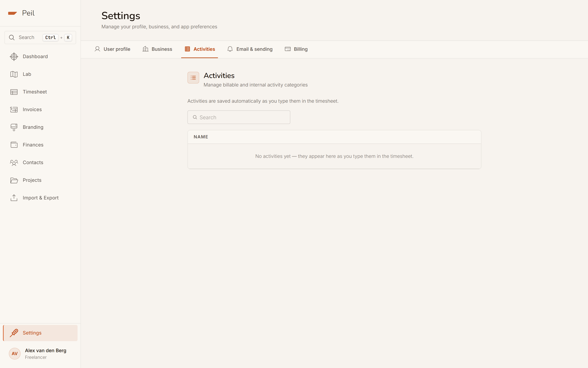The image size is (588, 368).
Task: Click the AV user avatar
Action: pos(15,354)
